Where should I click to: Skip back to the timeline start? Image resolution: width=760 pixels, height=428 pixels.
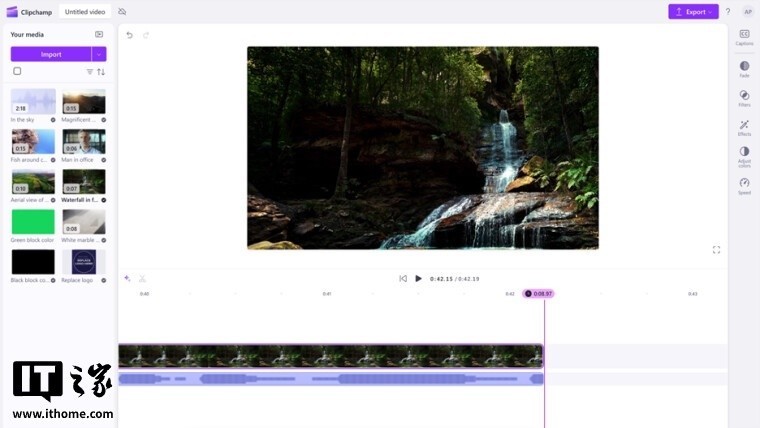point(403,279)
